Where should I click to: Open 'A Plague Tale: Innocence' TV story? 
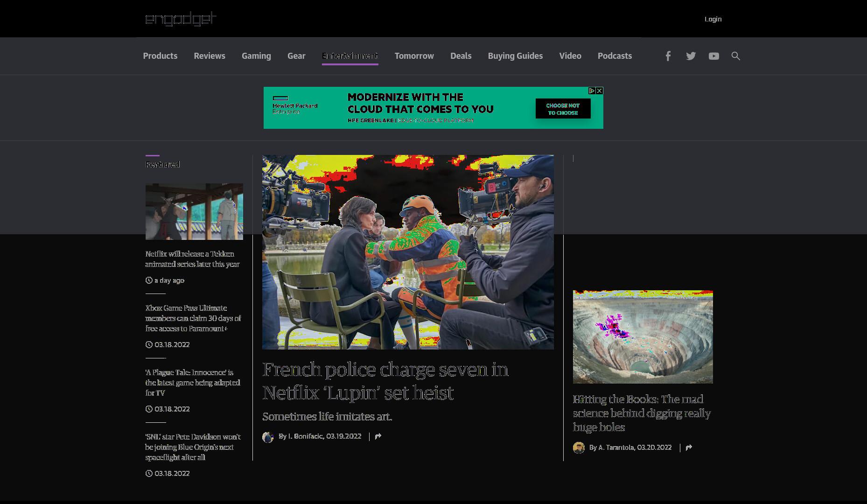coord(192,383)
